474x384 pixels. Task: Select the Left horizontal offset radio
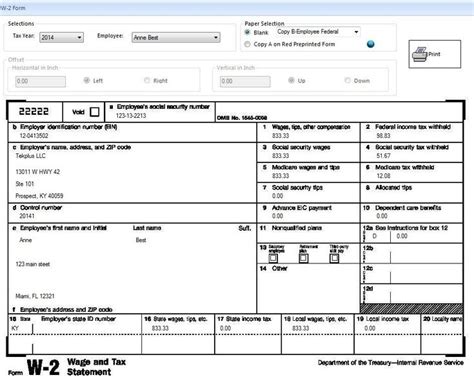[x=87, y=80]
